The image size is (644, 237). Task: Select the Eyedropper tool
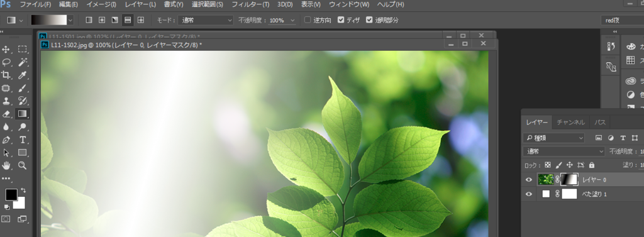click(23, 75)
